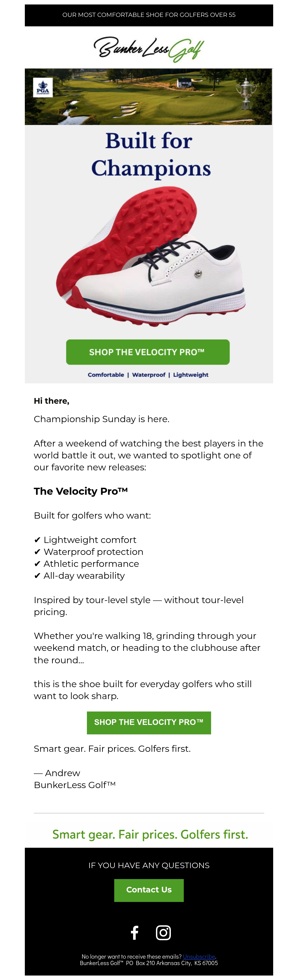The height and width of the screenshot is (980, 298).
Task: Click the BunkerLess Golf script logo
Action: tap(149, 49)
